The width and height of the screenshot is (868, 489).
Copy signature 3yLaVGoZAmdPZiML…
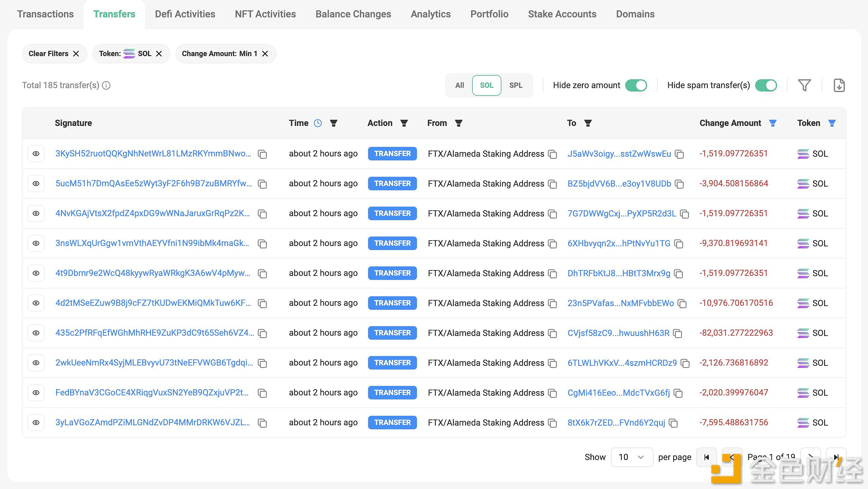[x=262, y=423]
